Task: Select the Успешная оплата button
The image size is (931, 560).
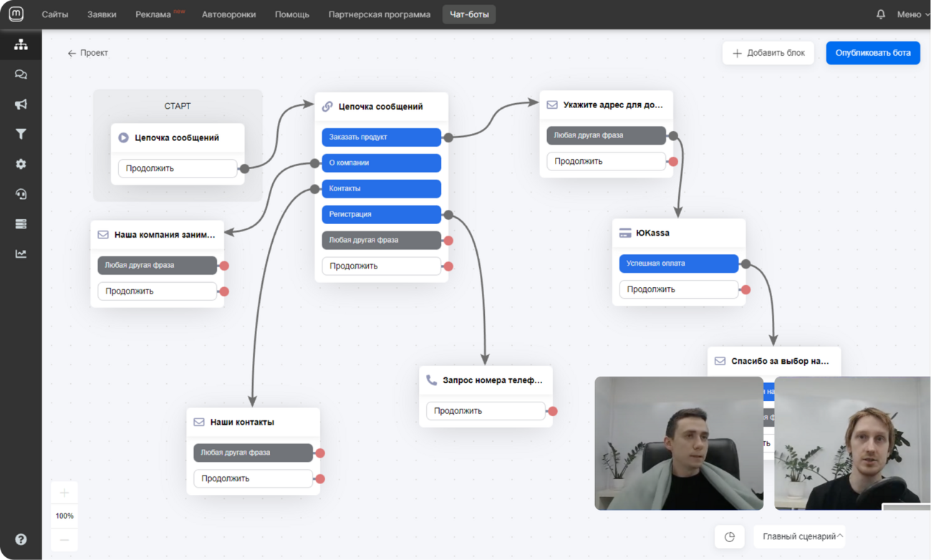Action: pyautogui.click(x=679, y=264)
